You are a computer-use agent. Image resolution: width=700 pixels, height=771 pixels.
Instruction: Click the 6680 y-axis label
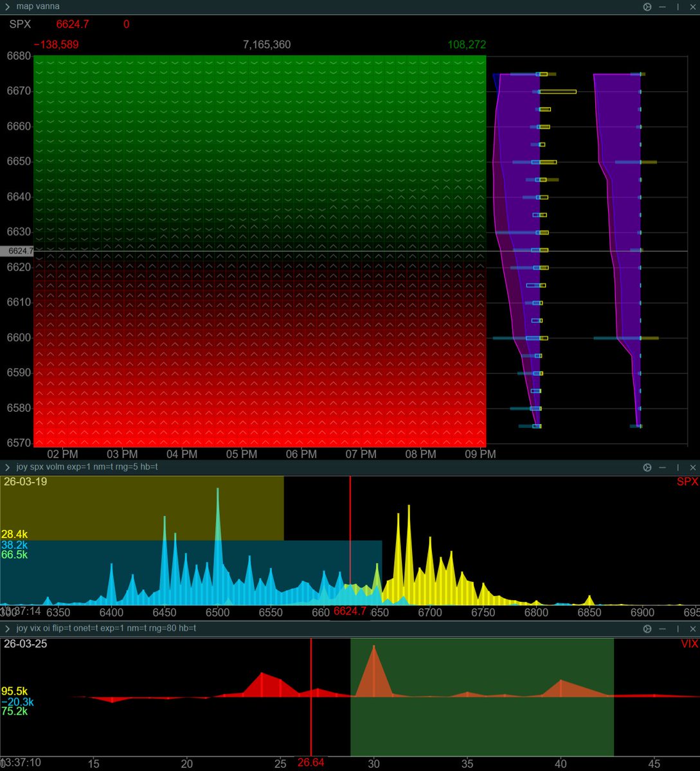[x=19, y=56]
